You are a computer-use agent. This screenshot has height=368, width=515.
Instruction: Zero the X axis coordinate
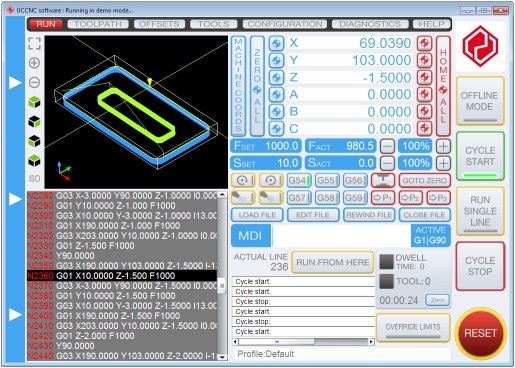[x=276, y=43]
